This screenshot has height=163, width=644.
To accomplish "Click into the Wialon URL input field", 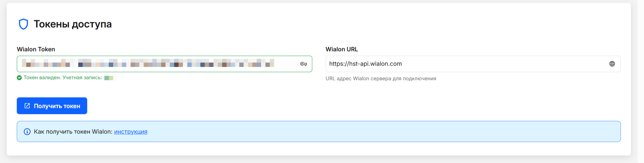I will click(466, 64).
